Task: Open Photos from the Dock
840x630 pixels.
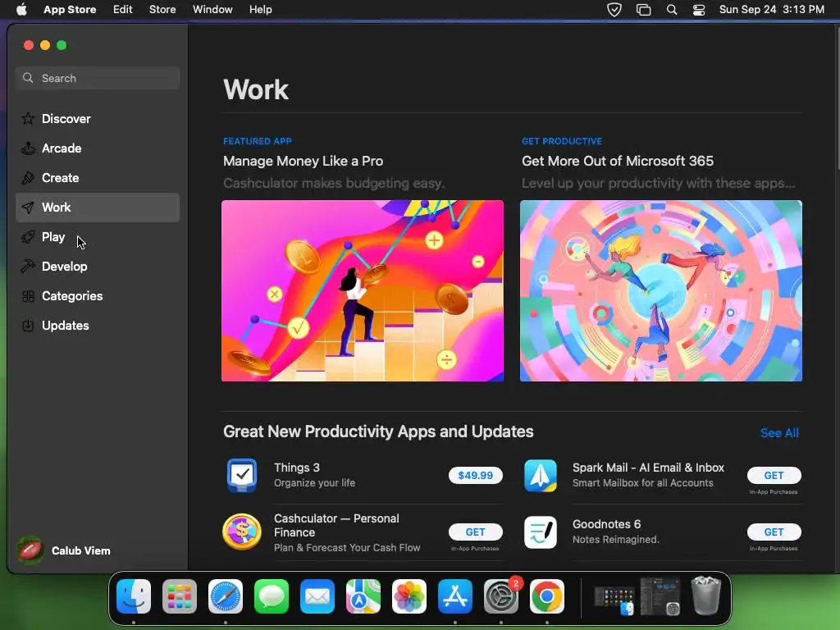Action: click(409, 596)
